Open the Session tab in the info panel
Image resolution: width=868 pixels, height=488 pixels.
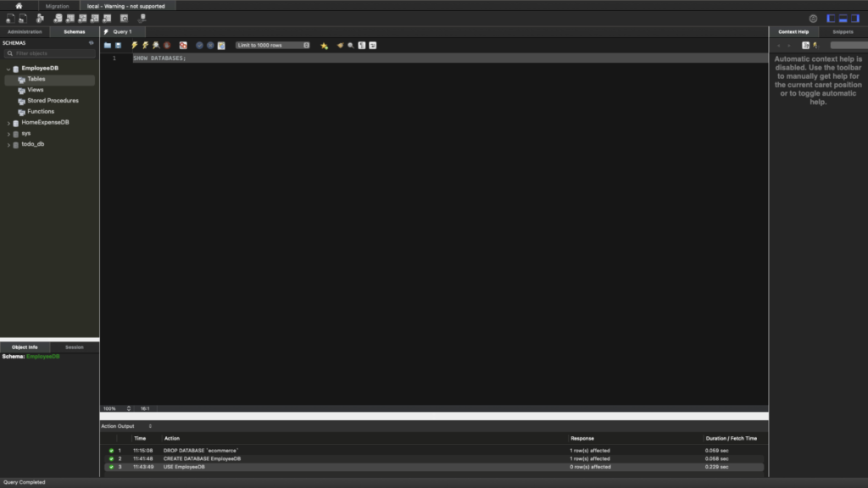75,347
